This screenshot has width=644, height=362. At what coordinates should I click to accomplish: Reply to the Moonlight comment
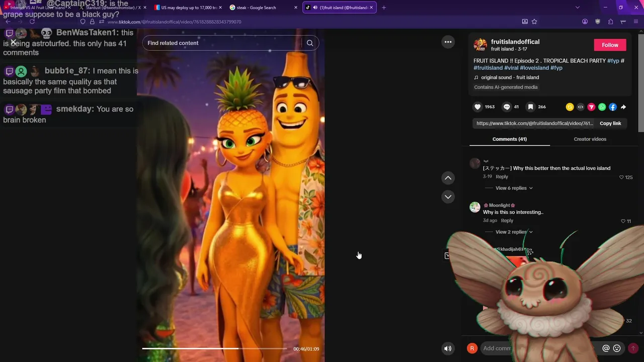coord(507,221)
